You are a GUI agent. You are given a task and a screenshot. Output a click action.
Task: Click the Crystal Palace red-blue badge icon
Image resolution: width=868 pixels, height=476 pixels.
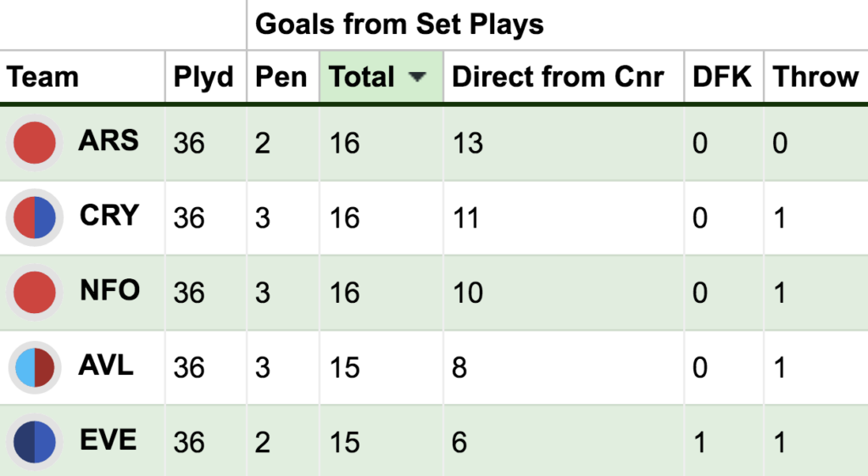pos(34,217)
